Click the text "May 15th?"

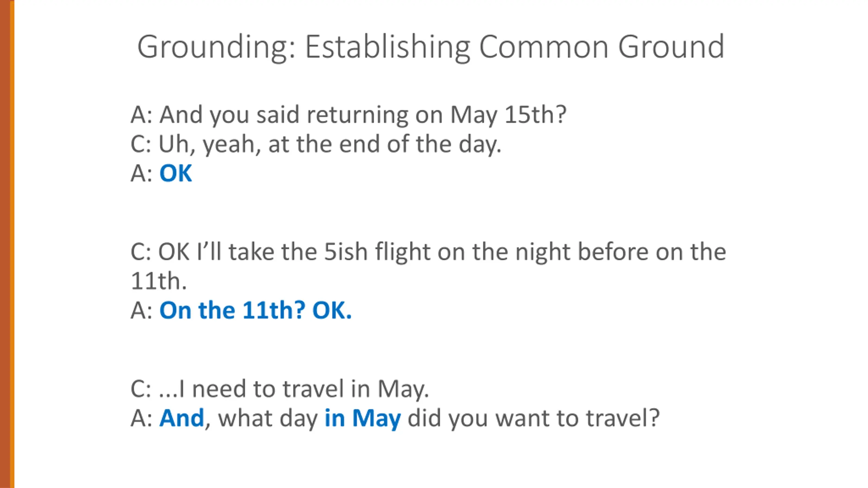[x=508, y=115]
